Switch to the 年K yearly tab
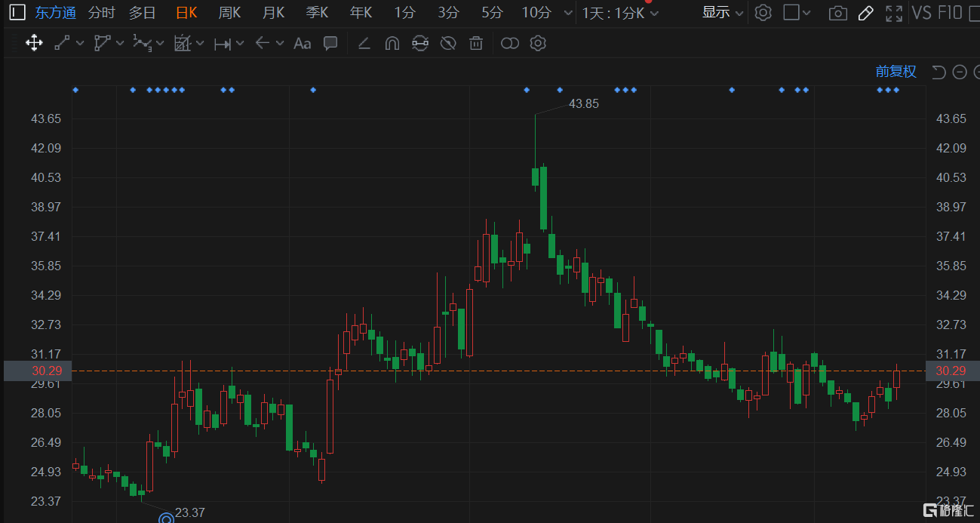 [x=361, y=12]
